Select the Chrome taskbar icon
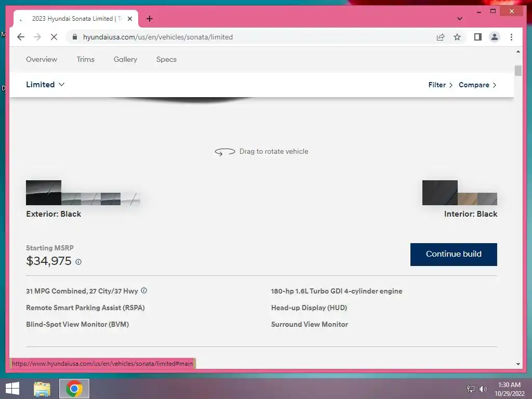The image size is (532, 399). pos(74,389)
